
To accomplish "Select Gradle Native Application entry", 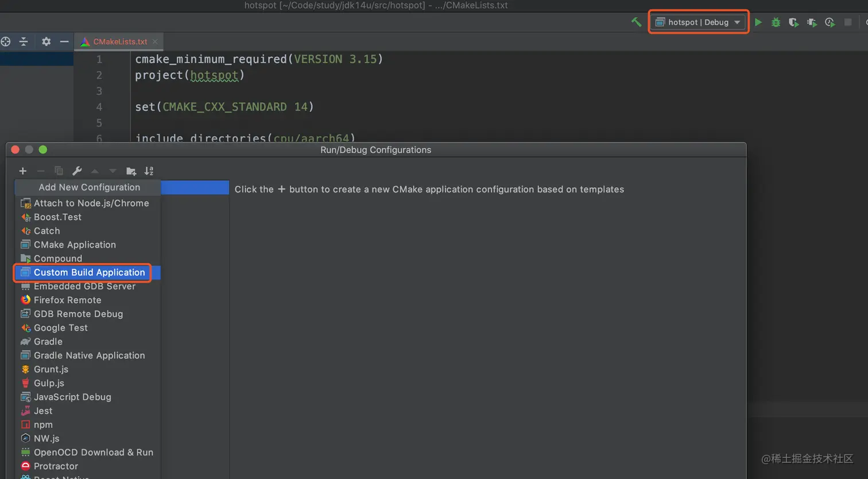I will point(87,356).
